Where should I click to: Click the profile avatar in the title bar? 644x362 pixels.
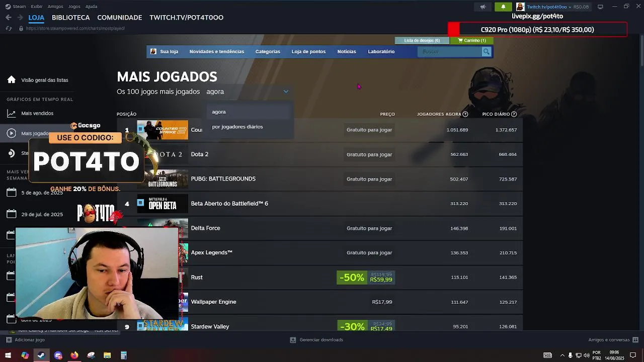[520, 7]
